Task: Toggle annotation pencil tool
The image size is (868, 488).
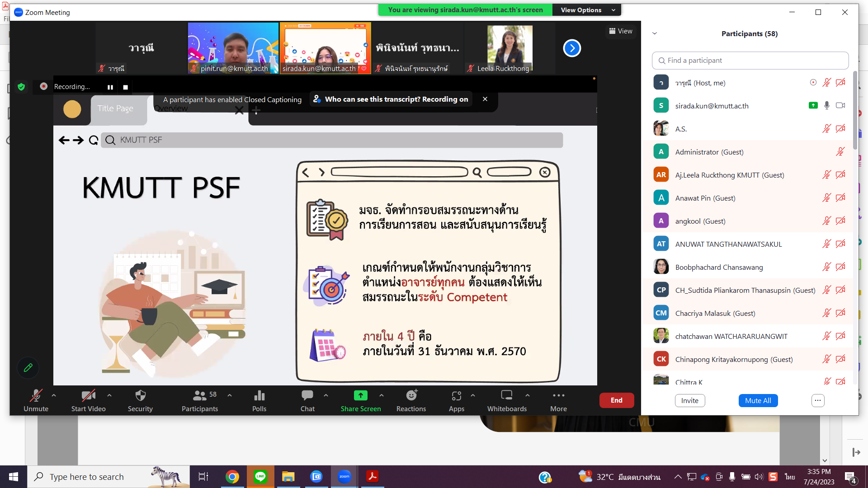Action: tap(28, 367)
